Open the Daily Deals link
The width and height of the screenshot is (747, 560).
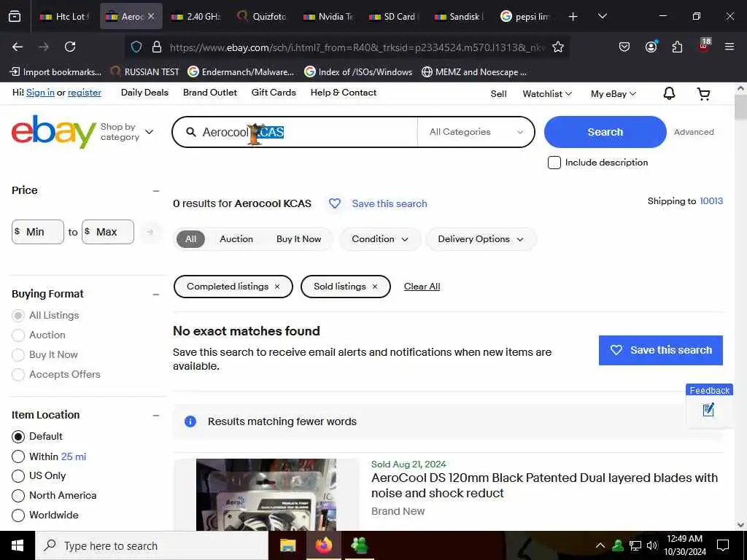click(x=144, y=93)
